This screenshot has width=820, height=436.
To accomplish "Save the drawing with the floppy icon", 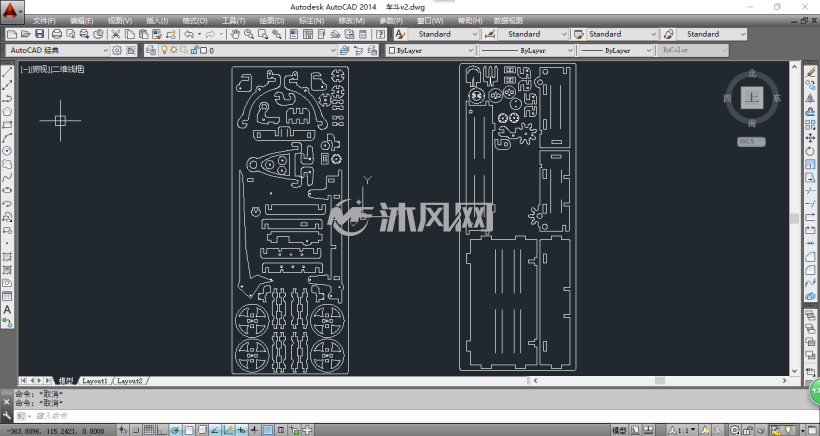I will pyautogui.click(x=39, y=34).
